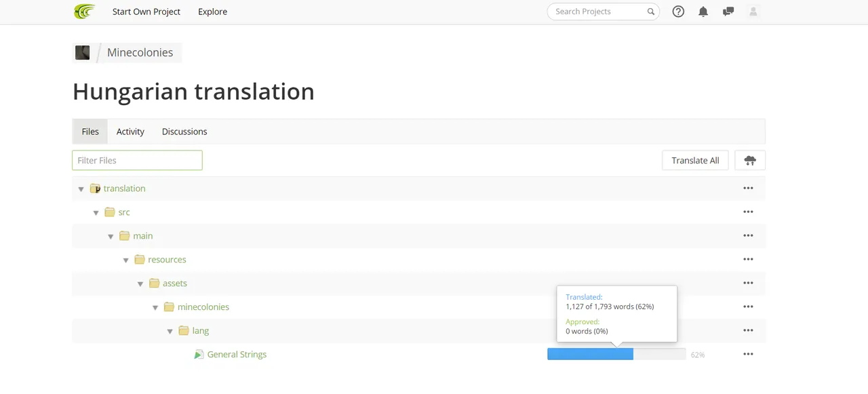Collapse the src folder arrow
The height and width of the screenshot is (394, 868).
[x=96, y=213]
